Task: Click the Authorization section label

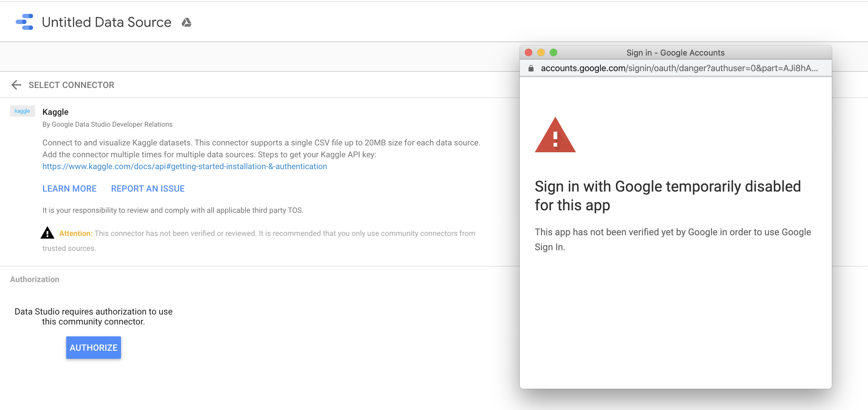Action: (x=35, y=279)
